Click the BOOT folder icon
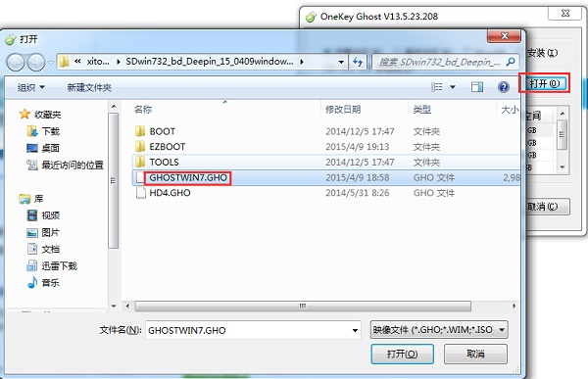The image size is (588, 379). click(x=140, y=131)
